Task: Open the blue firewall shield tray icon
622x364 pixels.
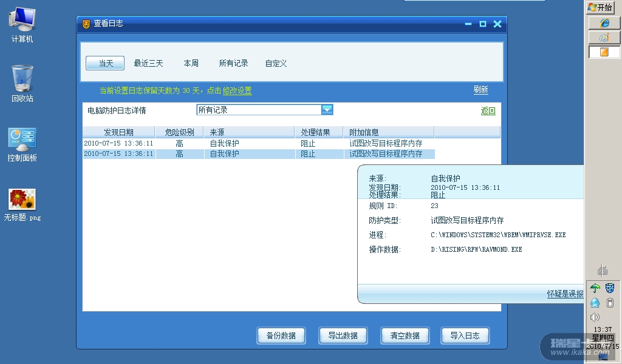Action: point(610,288)
